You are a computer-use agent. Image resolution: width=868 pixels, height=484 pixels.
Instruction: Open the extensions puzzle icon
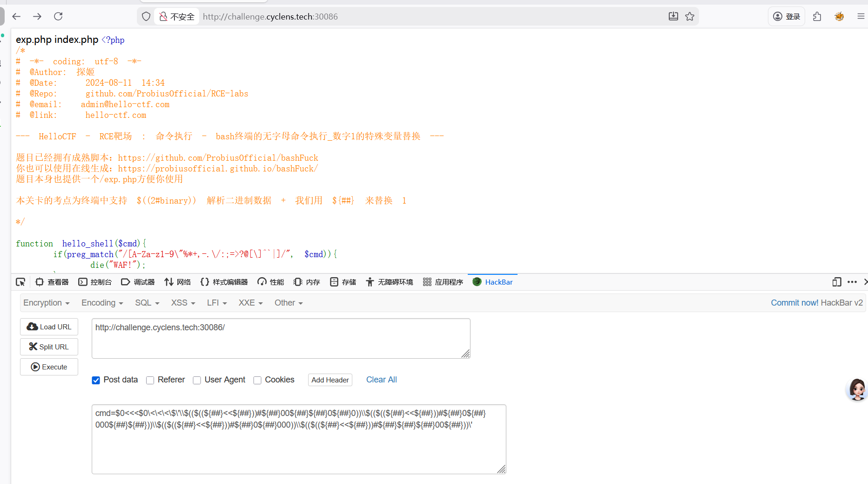(817, 16)
